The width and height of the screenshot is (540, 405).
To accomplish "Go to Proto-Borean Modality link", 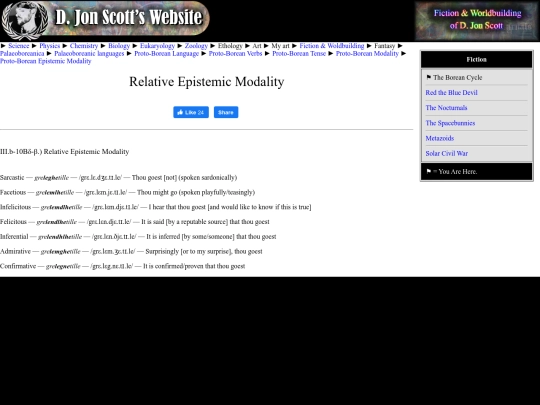I will 367,53.
